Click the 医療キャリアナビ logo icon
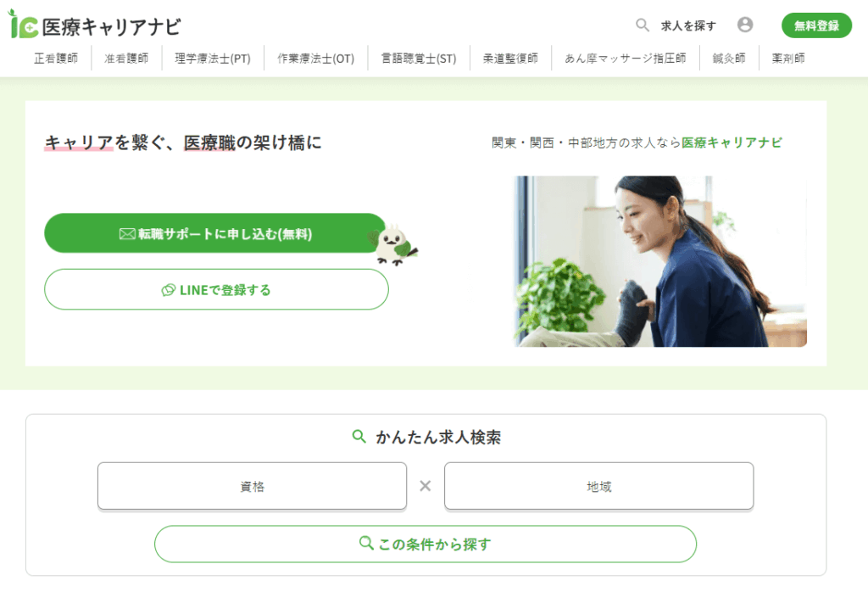Screen dimensions: 868x592 point(23,25)
